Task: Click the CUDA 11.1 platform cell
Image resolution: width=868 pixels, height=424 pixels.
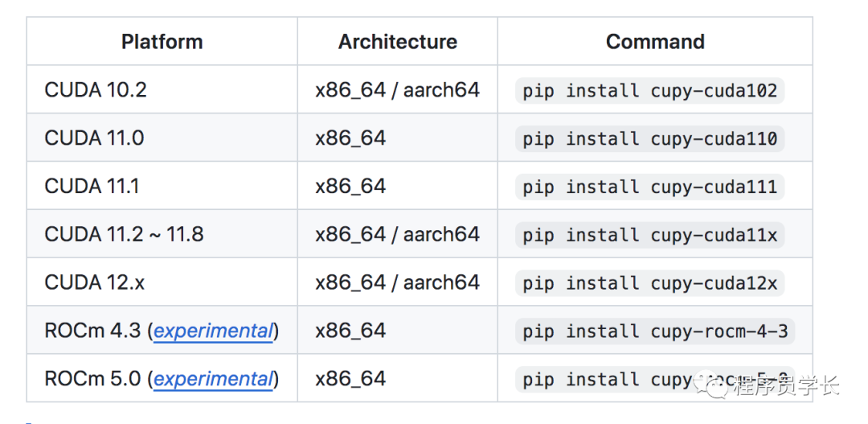Action: pyautogui.click(x=92, y=186)
